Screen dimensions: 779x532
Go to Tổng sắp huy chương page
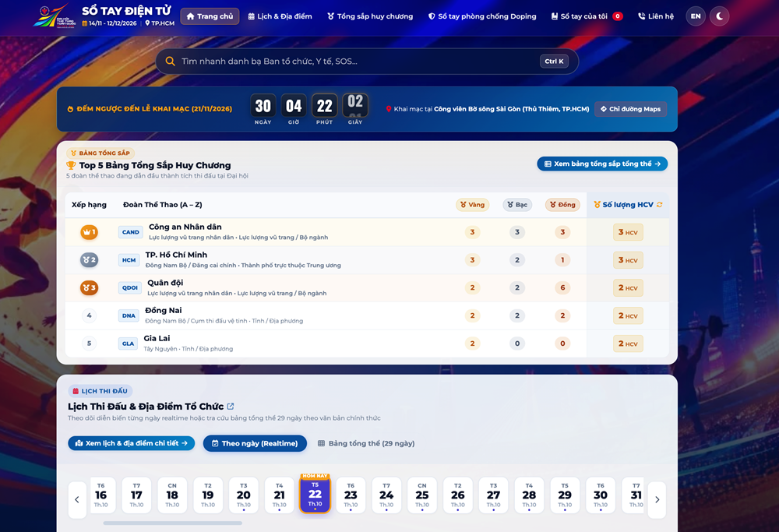(370, 16)
